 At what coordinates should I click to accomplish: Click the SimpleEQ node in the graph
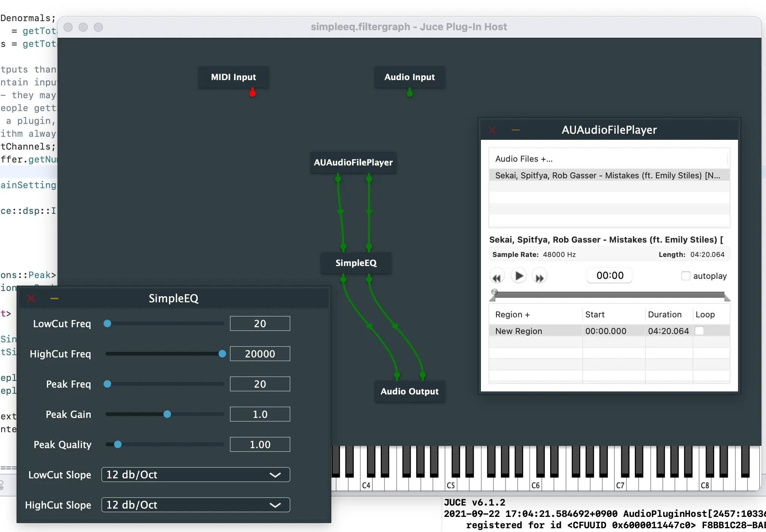[x=356, y=263]
